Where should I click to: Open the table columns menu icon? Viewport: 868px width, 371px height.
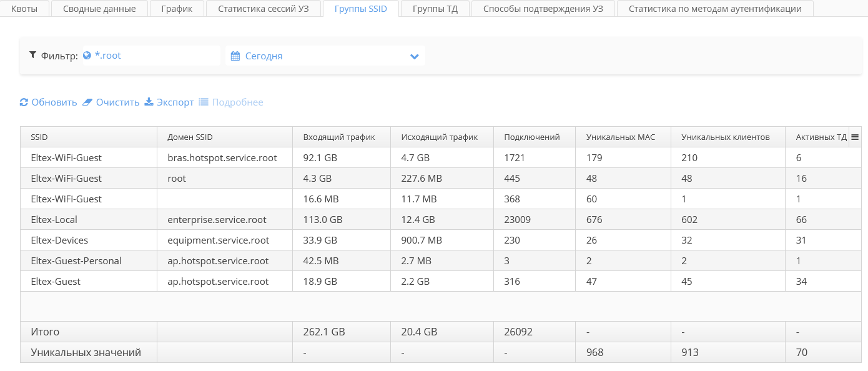pyautogui.click(x=855, y=137)
